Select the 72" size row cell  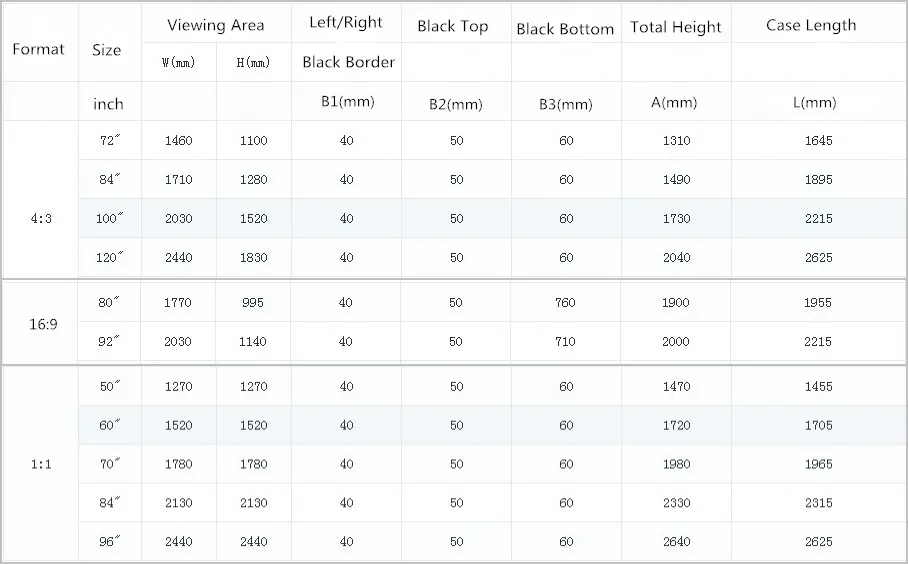(x=110, y=140)
